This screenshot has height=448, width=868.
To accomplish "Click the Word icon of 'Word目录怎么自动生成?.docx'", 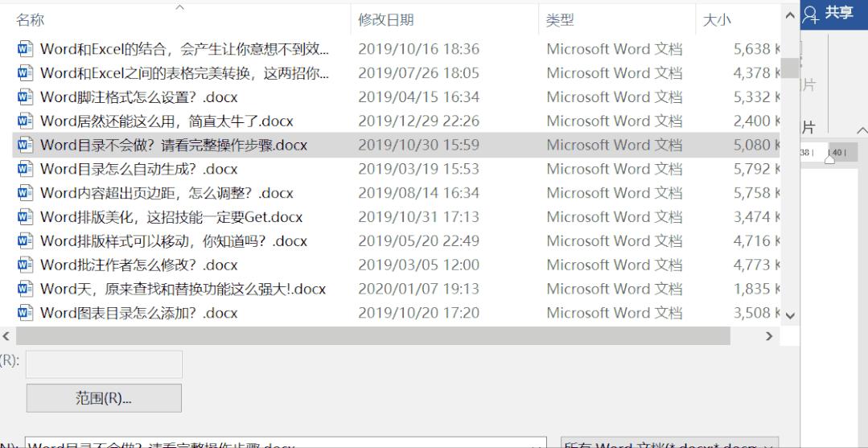I will [26, 169].
